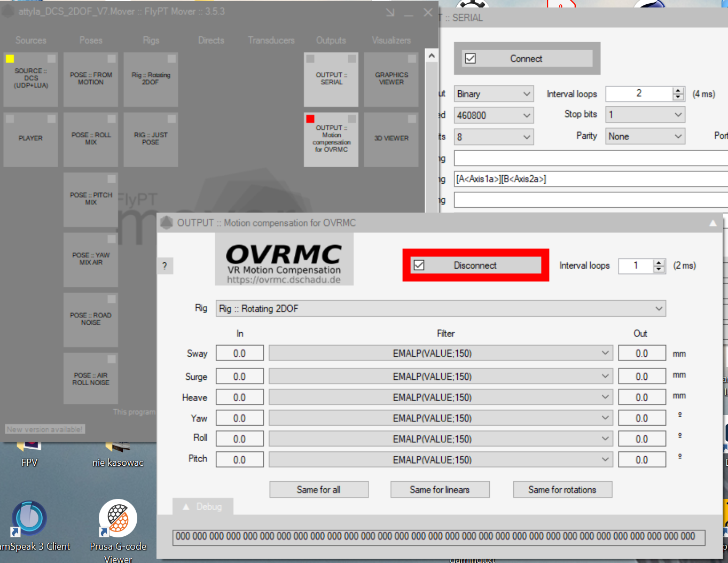The width and height of the screenshot is (728, 563).
Task: Click the serial string field containing [A<Axis1a>][B<Axis2a>]
Action: [x=591, y=179]
